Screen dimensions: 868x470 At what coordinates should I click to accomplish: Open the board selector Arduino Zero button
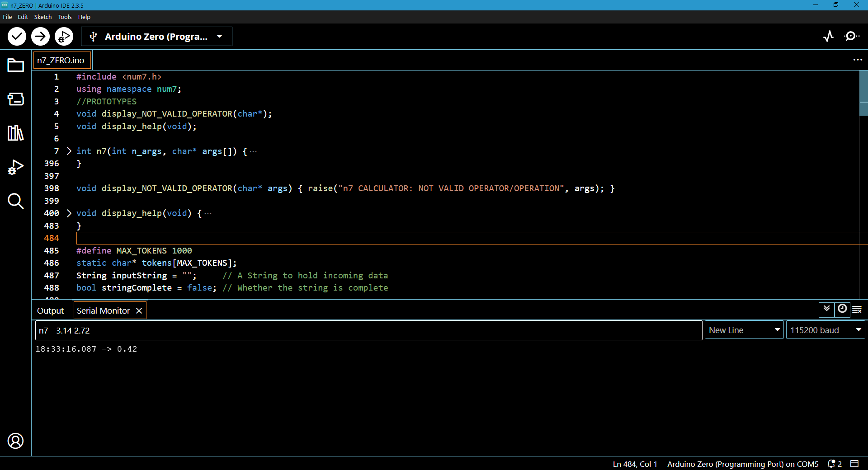(156, 37)
